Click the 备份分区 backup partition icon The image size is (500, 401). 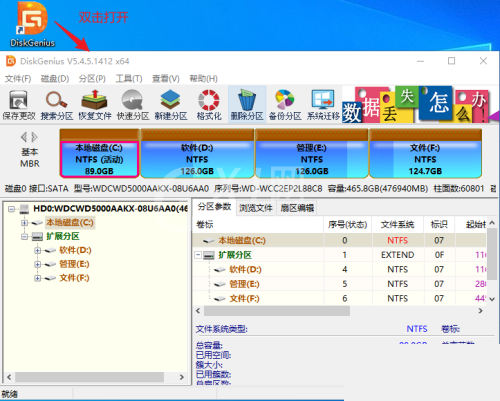285,105
